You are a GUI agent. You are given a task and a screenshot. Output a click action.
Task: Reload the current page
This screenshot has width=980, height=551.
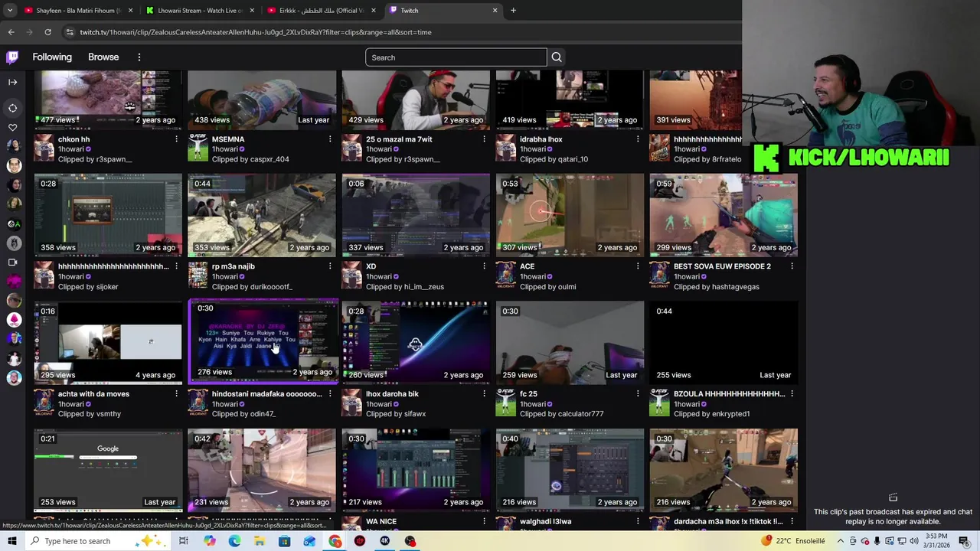[x=47, y=32]
